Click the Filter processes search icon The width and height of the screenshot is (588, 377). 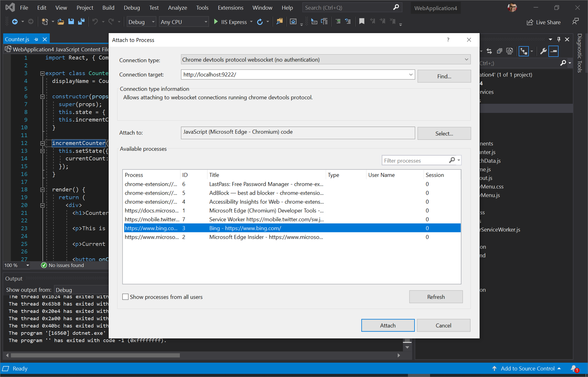(452, 160)
